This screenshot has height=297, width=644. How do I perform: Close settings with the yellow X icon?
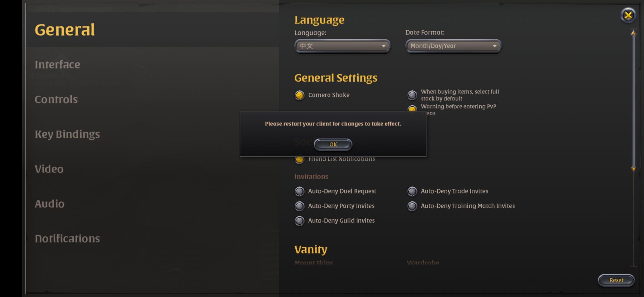[x=628, y=15]
